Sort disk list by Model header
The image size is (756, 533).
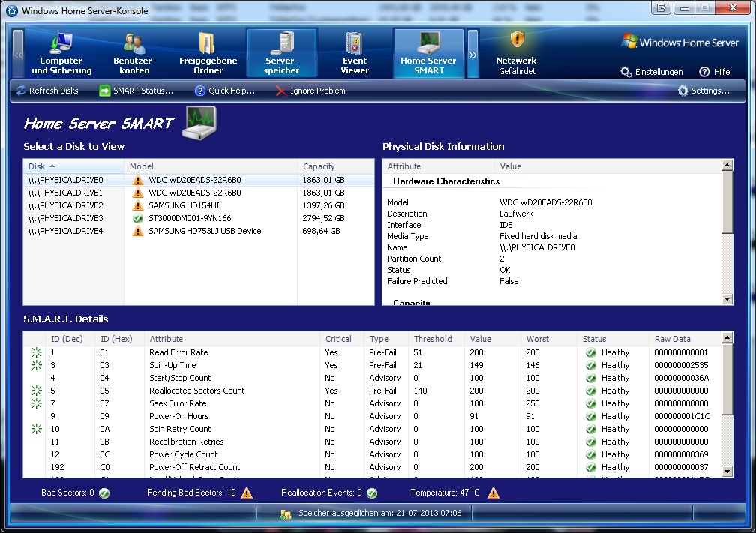(211, 166)
